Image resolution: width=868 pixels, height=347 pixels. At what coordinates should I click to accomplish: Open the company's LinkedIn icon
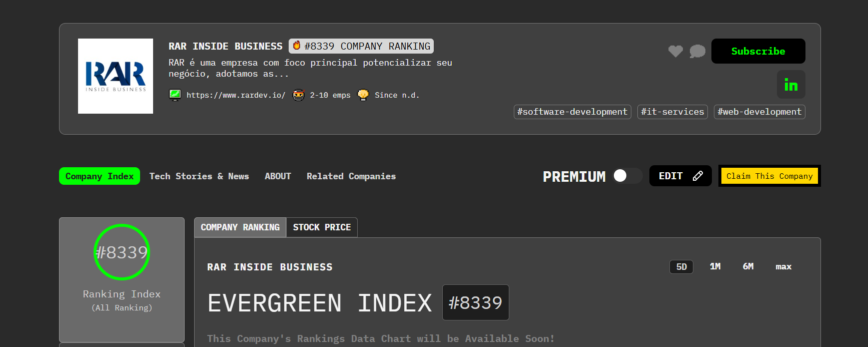[791, 84]
